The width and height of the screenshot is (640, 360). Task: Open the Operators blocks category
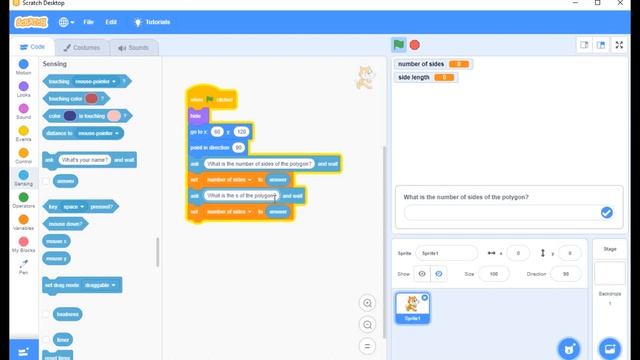coord(24,200)
